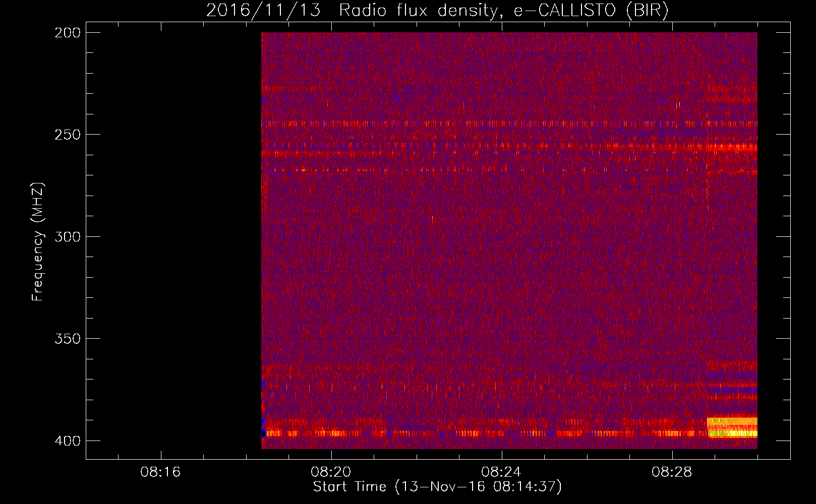Click the '400' frequency tick label

[x=68, y=441]
